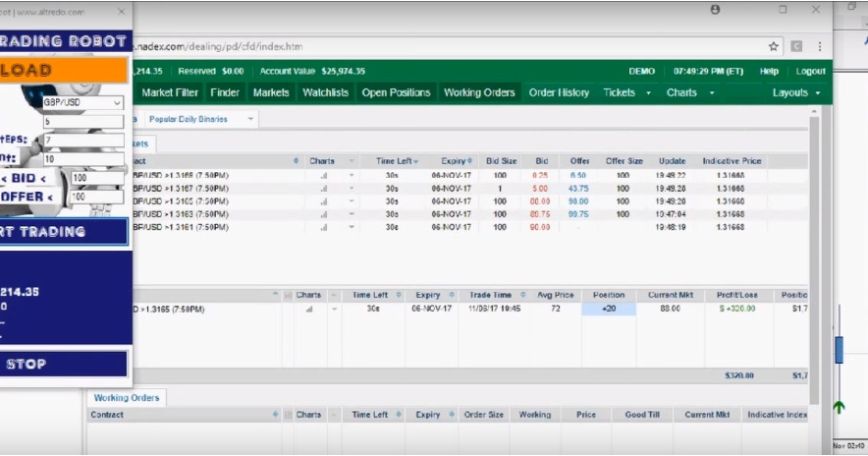This screenshot has width=868, height=456.
Task: Click the extension icon next to the bookmark star
Action: point(796,46)
